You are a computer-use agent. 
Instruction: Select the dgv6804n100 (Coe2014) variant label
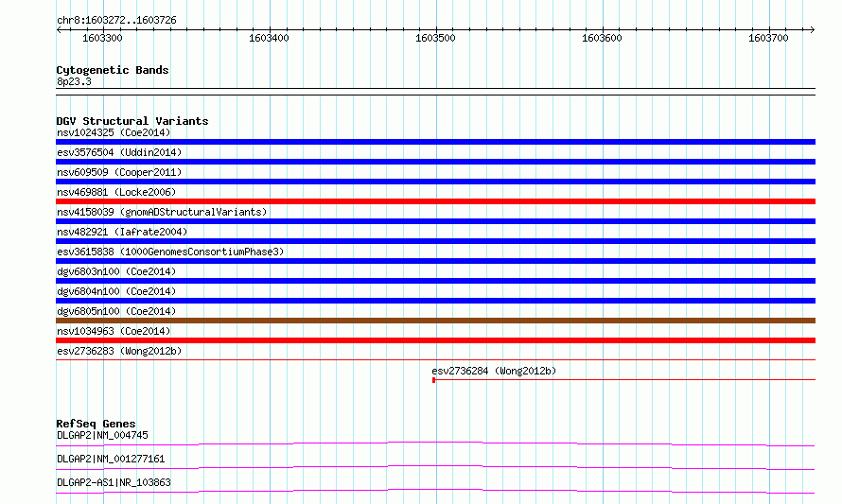point(116,291)
